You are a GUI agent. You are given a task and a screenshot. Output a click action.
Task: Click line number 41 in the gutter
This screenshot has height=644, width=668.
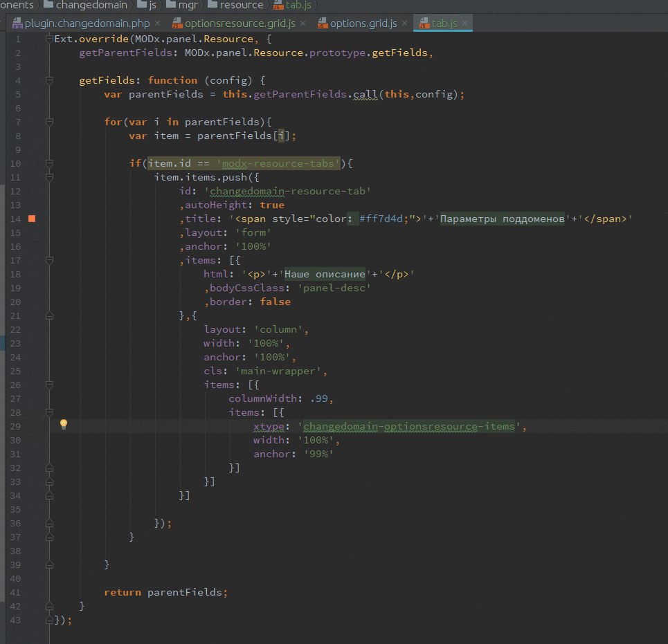click(x=15, y=593)
